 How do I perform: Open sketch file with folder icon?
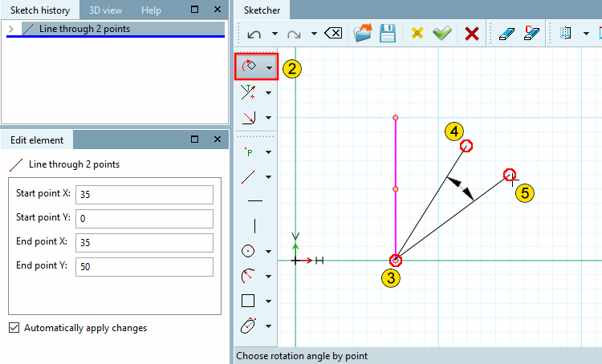363,34
